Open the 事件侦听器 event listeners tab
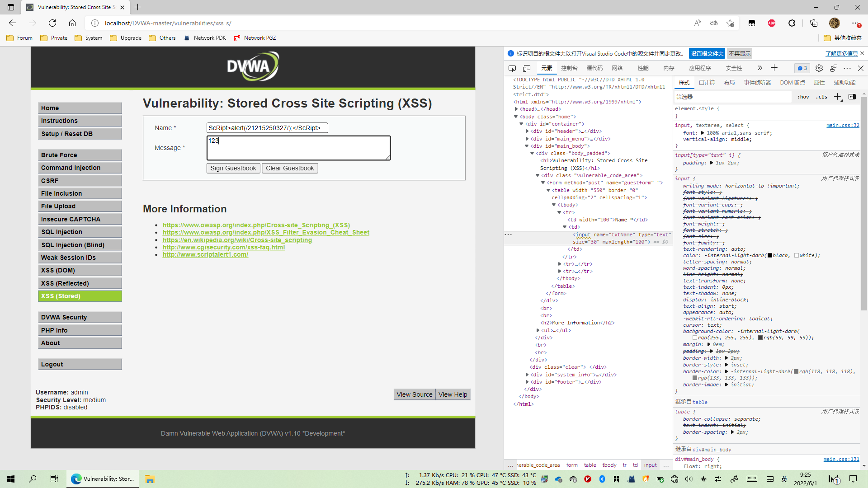This screenshot has height=488, width=868. (757, 83)
